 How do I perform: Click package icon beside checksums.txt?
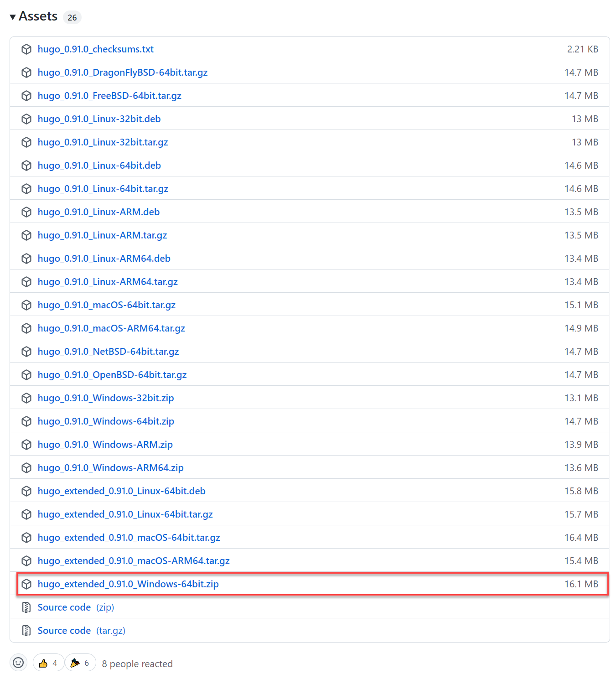coord(26,49)
